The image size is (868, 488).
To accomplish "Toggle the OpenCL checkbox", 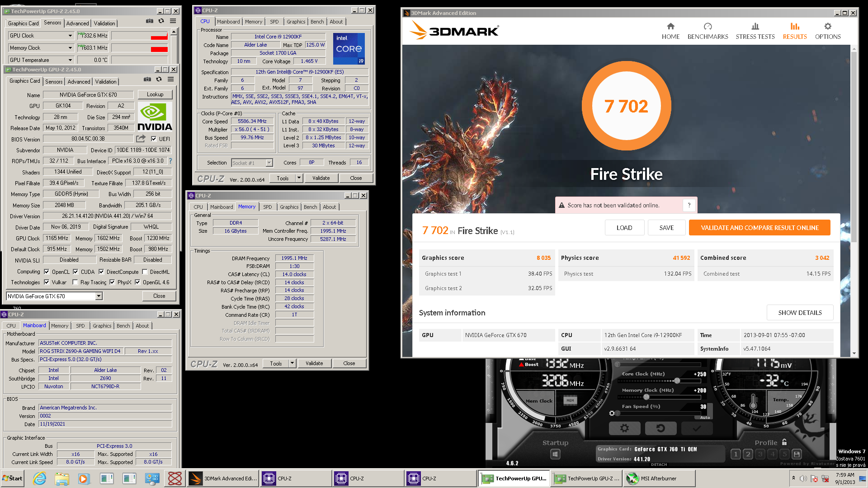I will 47,272.
